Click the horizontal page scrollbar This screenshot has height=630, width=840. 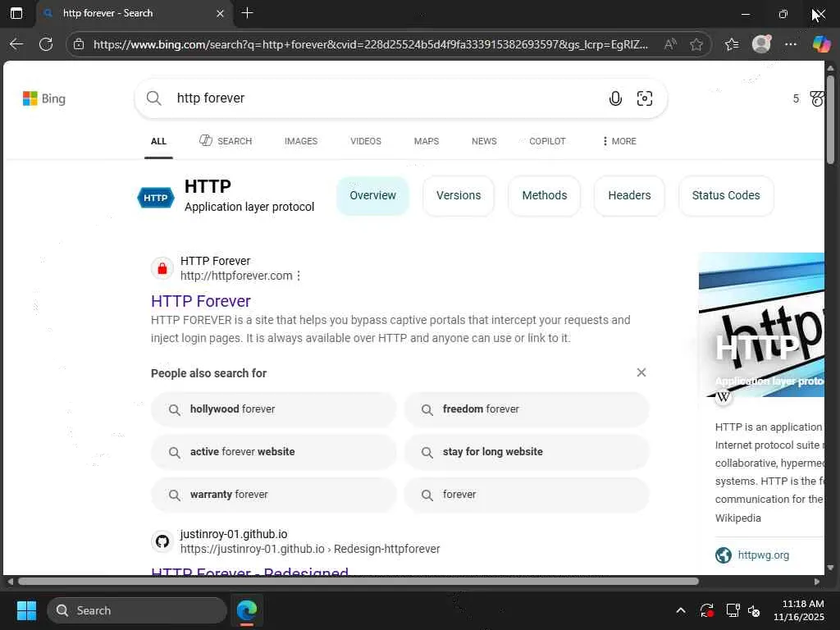(x=358, y=582)
